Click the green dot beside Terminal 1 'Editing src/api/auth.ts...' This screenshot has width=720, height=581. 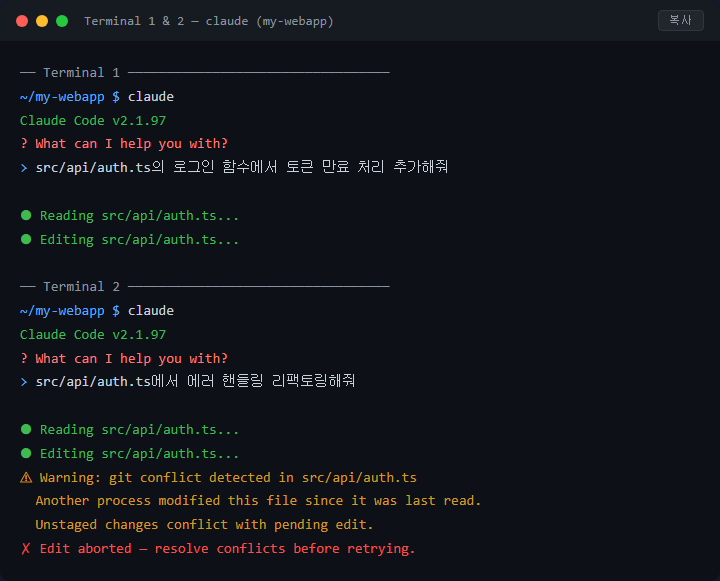pos(26,239)
